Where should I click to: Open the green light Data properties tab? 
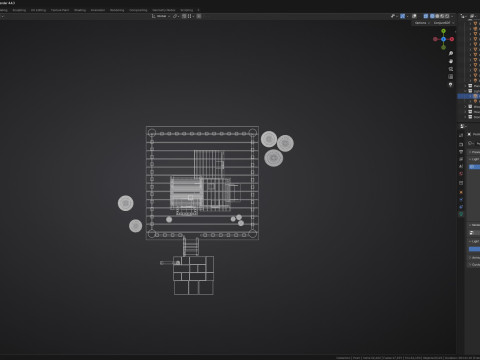click(x=461, y=214)
